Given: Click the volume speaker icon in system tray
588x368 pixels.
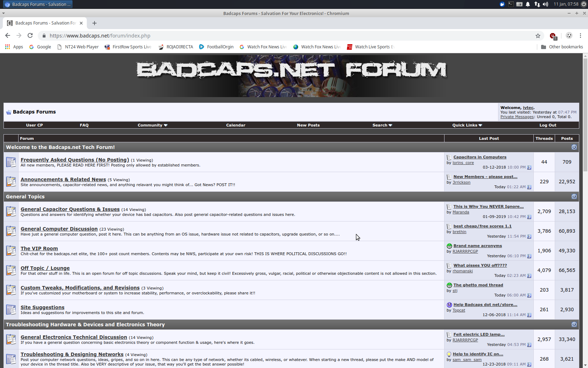Looking at the screenshot, I should tap(545, 4).
